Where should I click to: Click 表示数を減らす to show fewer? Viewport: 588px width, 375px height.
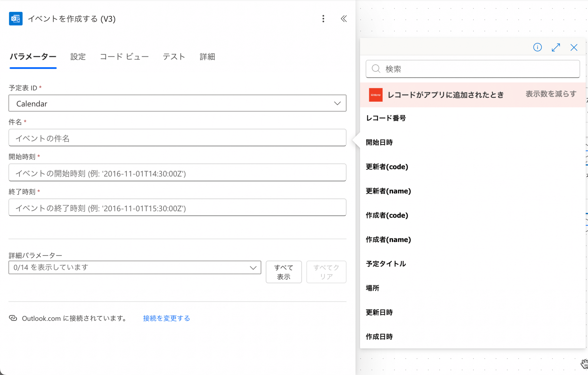point(551,94)
